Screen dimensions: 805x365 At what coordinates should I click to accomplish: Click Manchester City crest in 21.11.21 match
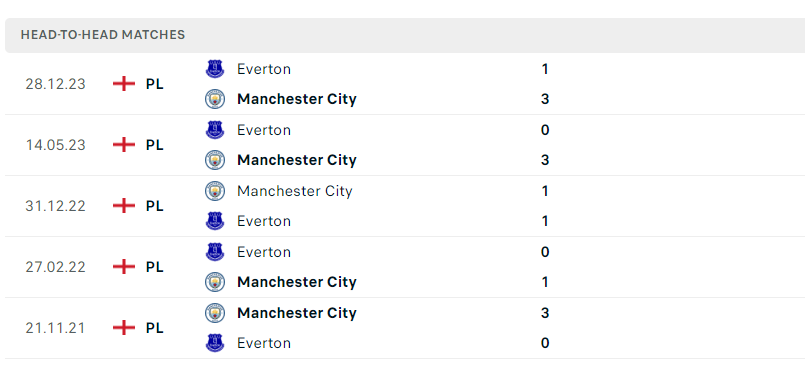click(215, 313)
